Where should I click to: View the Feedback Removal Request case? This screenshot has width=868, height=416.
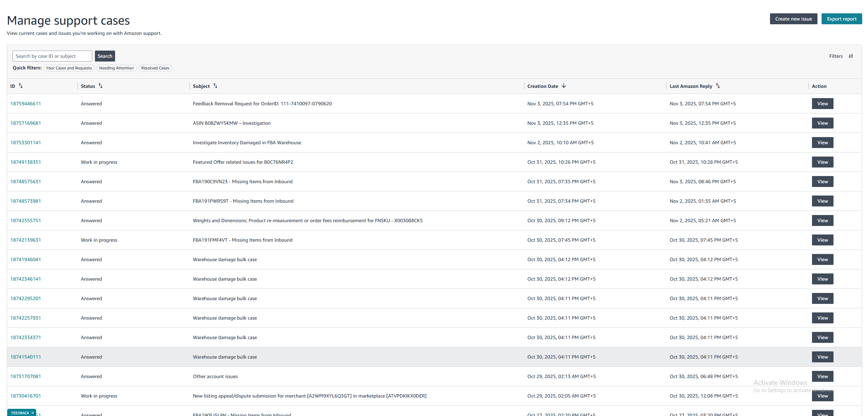click(x=823, y=104)
